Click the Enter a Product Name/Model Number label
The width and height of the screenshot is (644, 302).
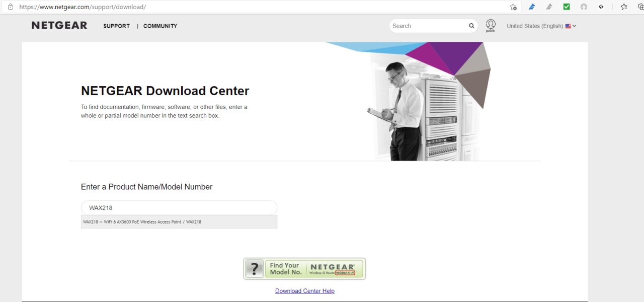click(x=146, y=187)
